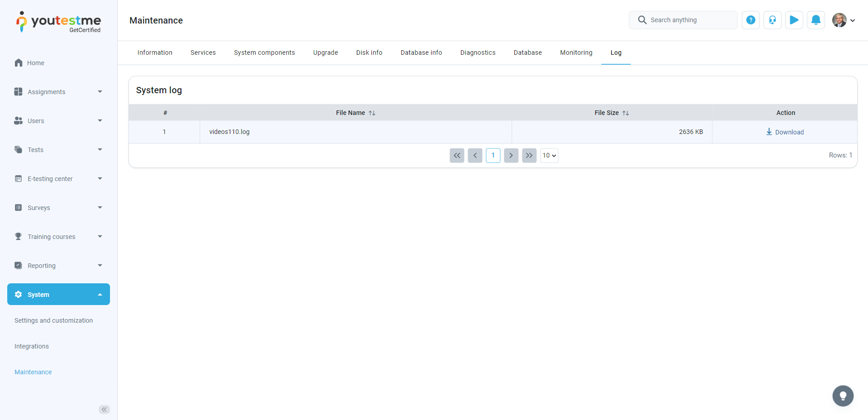Open the notifications bell

click(x=816, y=20)
